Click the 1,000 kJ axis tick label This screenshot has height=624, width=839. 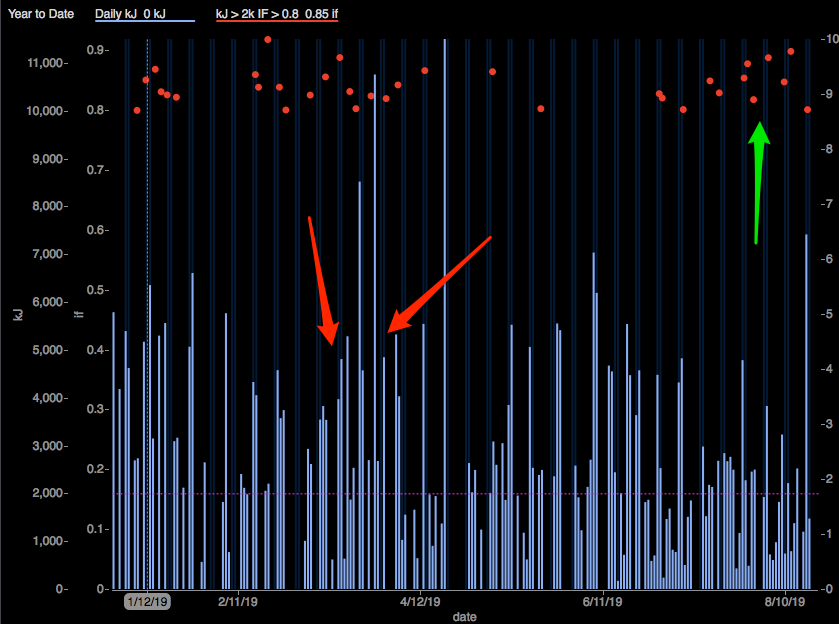(x=48, y=541)
